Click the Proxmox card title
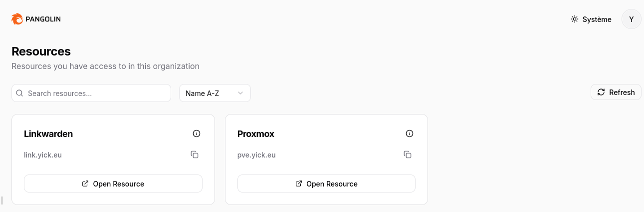Image resolution: width=644 pixels, height=212 pixels. click(x=256, y=133)
